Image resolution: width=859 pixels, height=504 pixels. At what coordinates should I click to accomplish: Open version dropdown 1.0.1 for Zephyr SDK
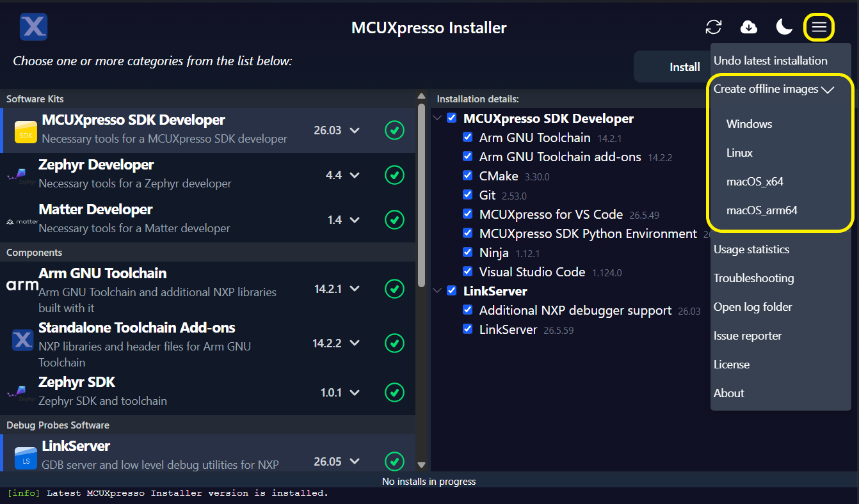(x=341, y=393)
